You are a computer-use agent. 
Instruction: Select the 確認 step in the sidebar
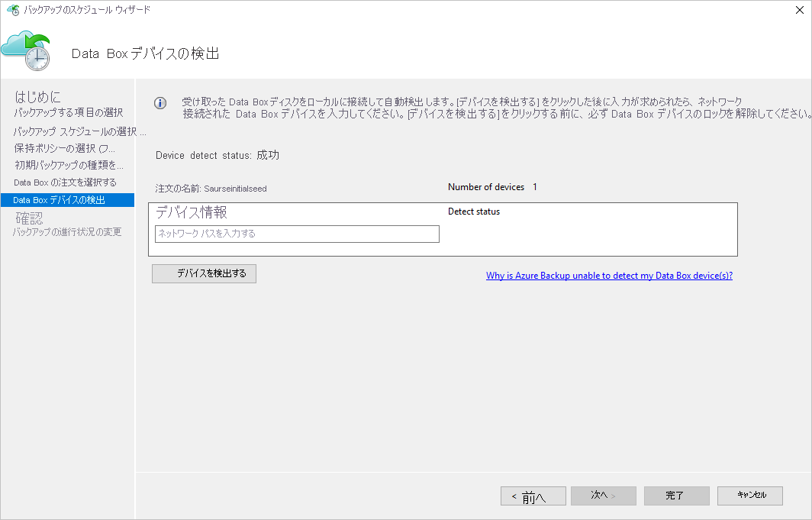point(29,218)
